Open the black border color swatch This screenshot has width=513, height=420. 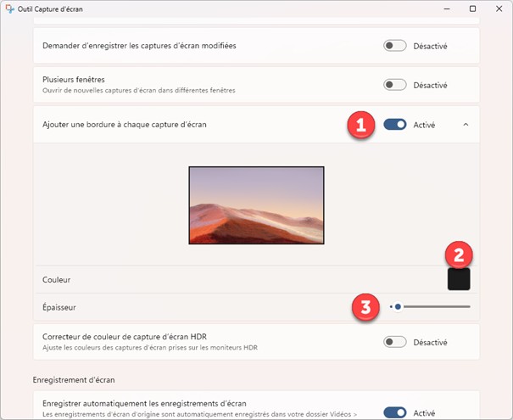[x=459, y=279]
